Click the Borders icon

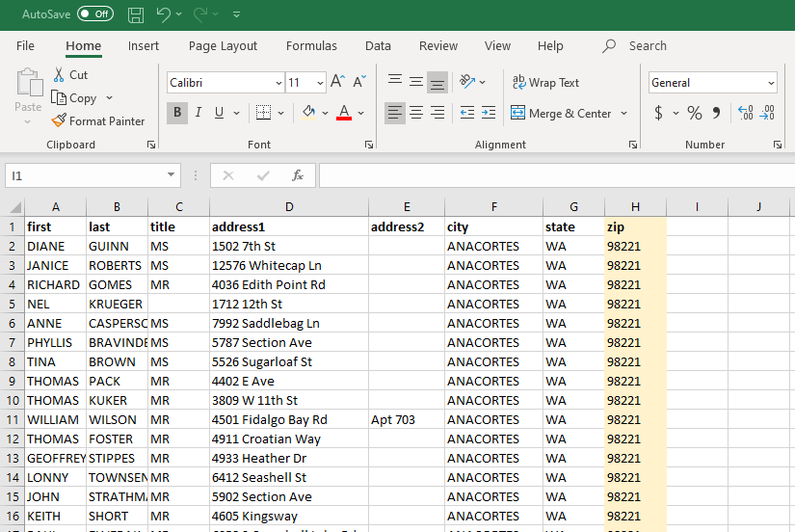tap(263, 113)
